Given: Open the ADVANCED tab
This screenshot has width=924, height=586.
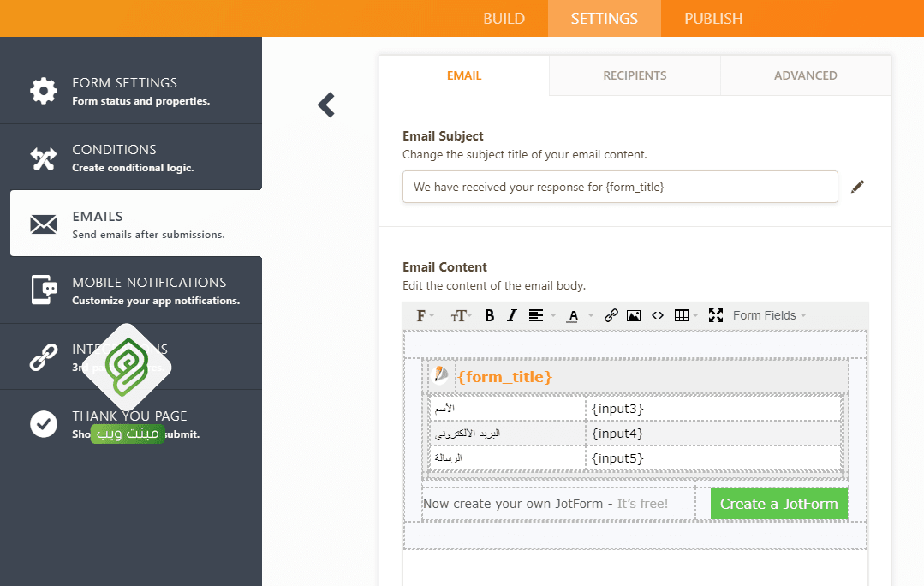Looking at the screenshot, I should (x=806, y=75).
